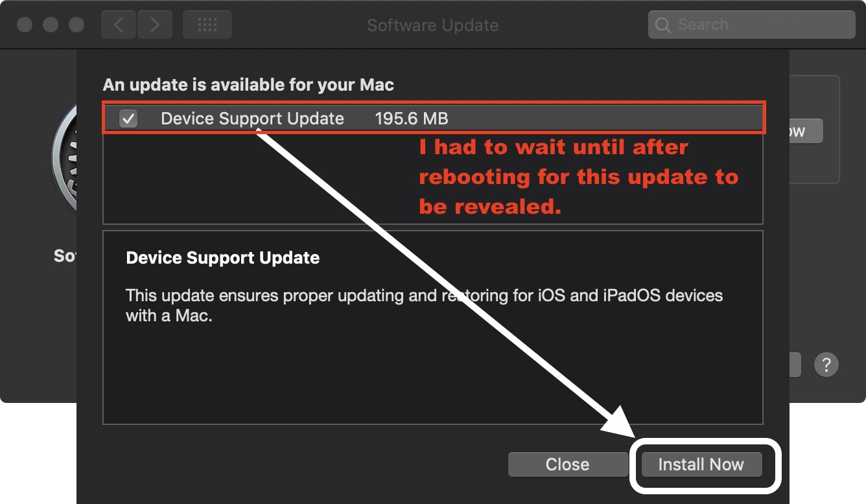Click the Software Update window title
Viewport: 866px width, 504px height.
coord(433,25)
